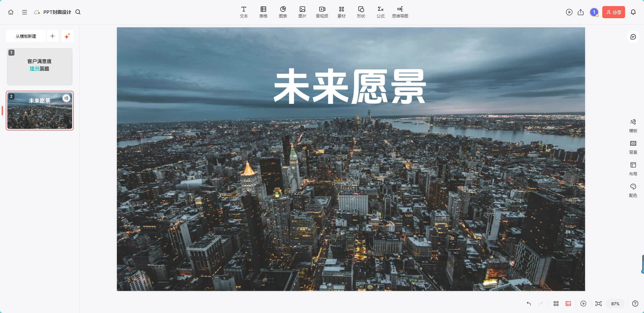
Task: Insert a 表格 table
Action: click(x=263, y=12)
